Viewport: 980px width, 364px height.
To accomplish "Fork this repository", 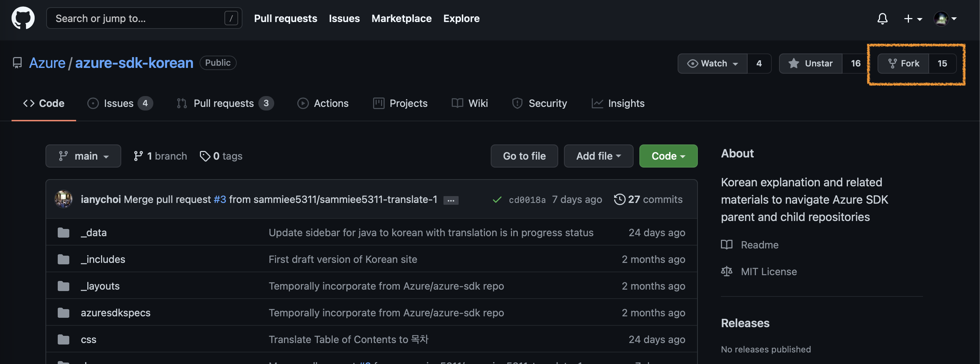I will [903, 63].
